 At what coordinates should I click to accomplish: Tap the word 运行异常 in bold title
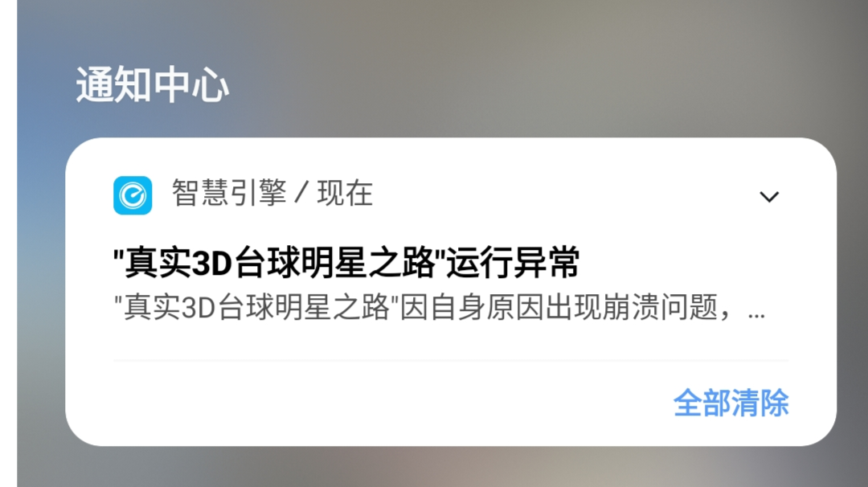(x=513, y=262)
